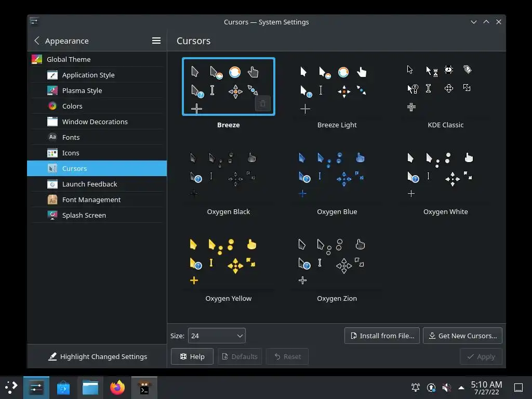Image resolution: width=532 pixels, height=399 pixels.
Task: Open the cursor Size dropdown
Action: tap(217, 336)
